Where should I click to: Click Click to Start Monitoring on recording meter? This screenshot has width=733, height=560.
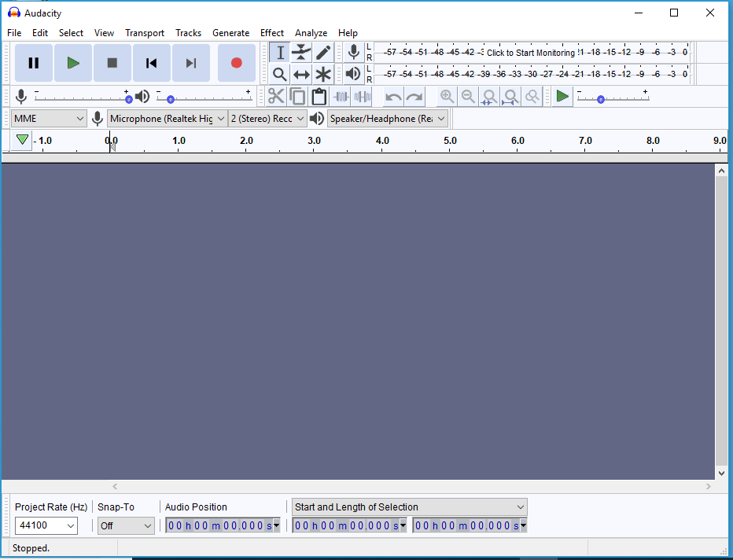(531, 53)
